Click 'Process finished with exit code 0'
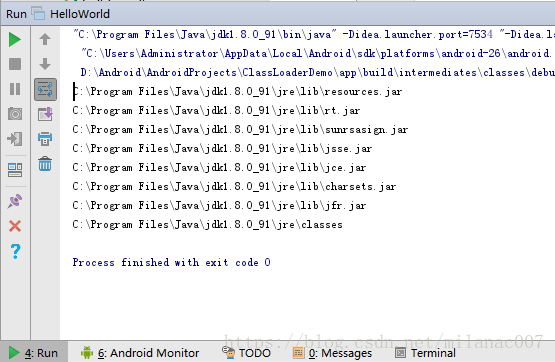This screenshot has height=362, width=555. tap(172, 263)
